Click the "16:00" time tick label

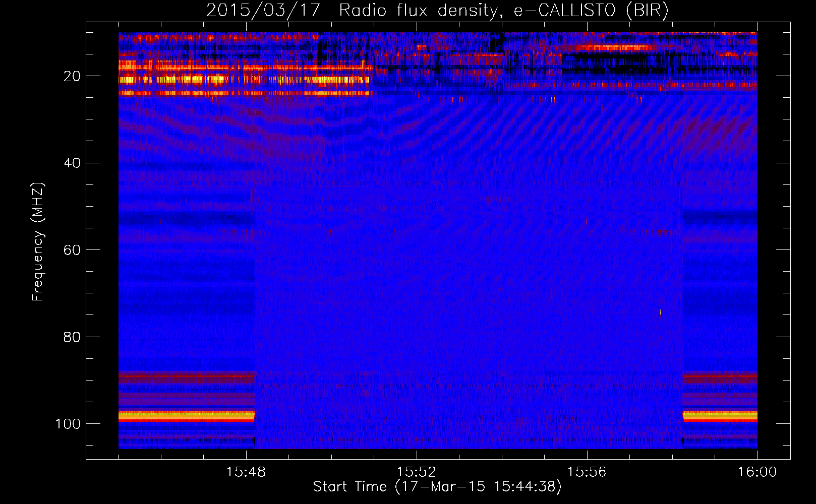click(x=757, y=472)
